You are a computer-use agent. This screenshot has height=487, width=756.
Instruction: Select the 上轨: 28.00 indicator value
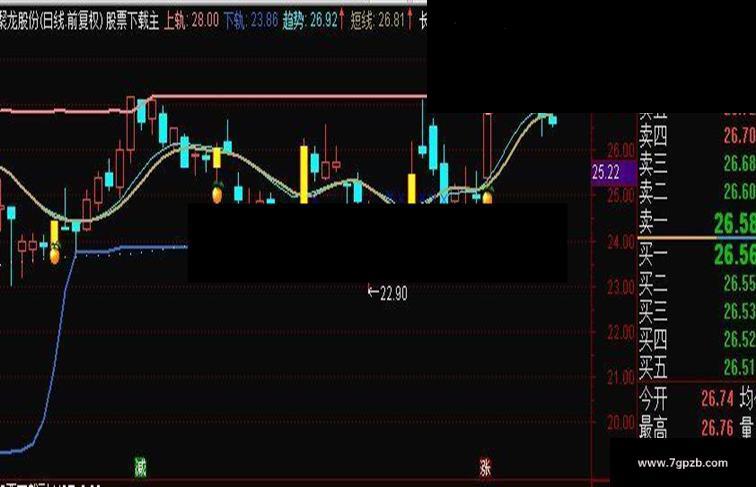click(191, 21)
